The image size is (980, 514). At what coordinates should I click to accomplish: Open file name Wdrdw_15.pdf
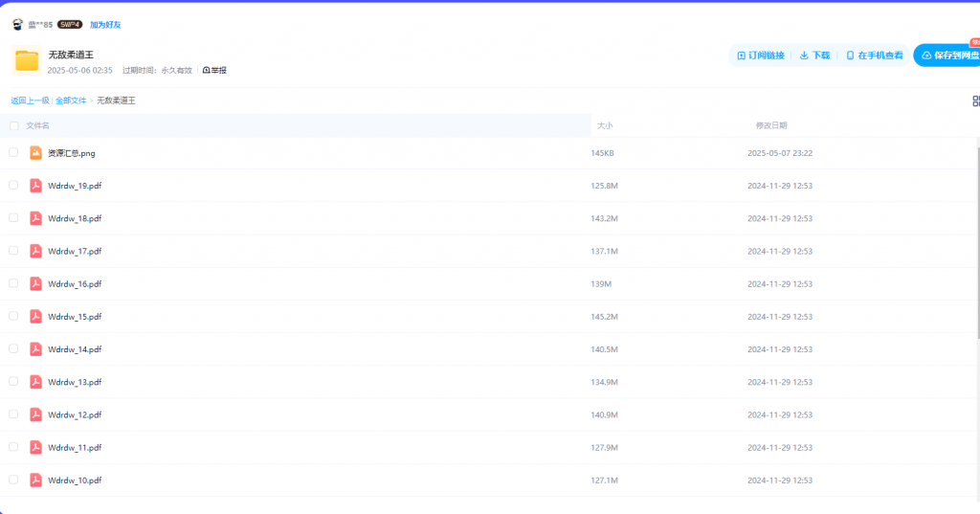[75, 317]
